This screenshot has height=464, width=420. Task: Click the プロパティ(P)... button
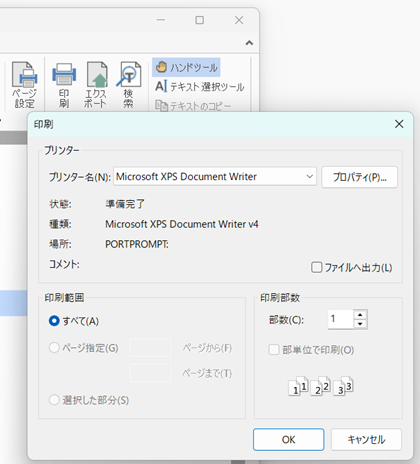[360, 177]
